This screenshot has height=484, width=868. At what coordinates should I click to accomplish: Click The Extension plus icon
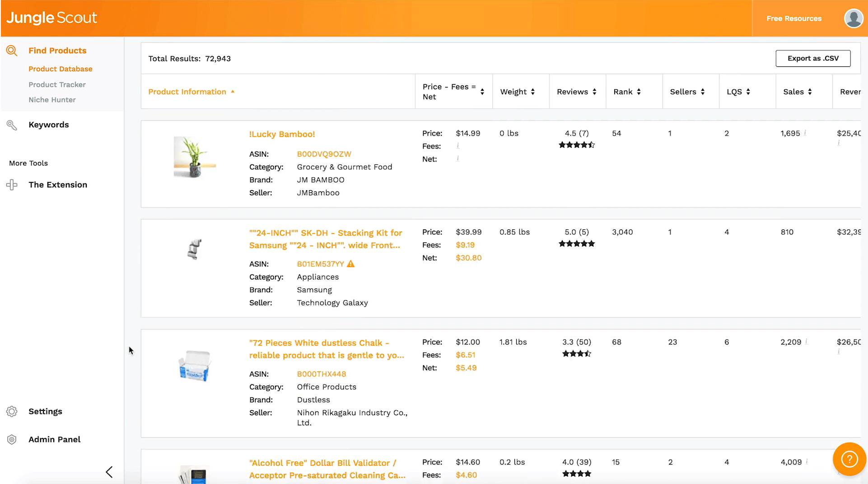(x=12, y=185)
